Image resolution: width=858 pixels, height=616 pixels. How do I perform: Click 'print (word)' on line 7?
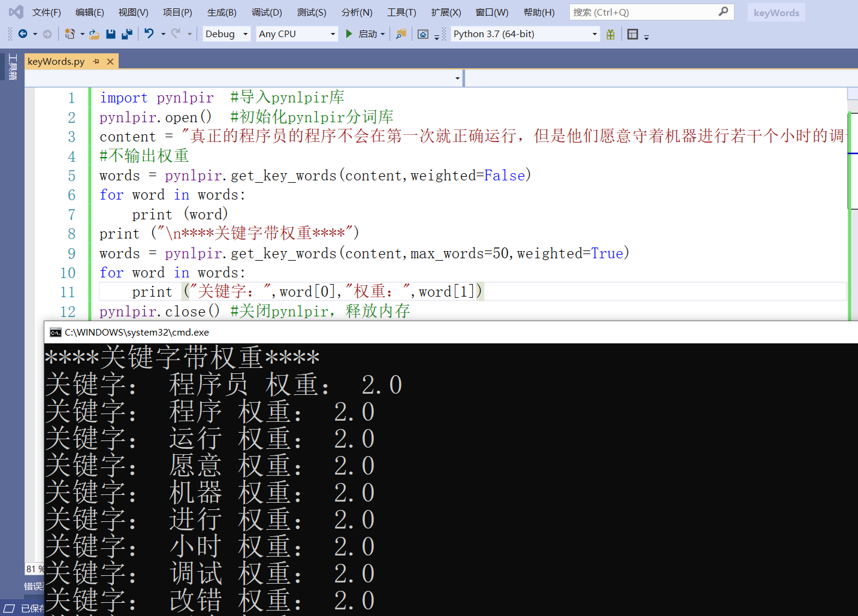(180, 215)
